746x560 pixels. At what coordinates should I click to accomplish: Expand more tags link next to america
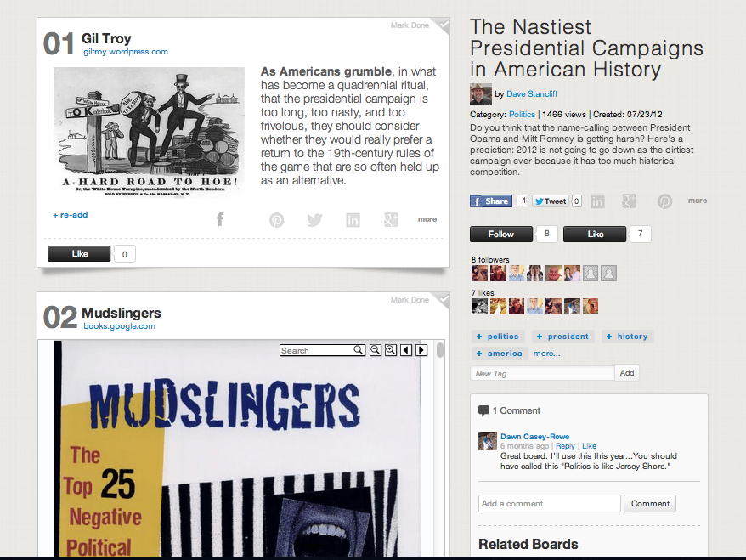(546, 354)
